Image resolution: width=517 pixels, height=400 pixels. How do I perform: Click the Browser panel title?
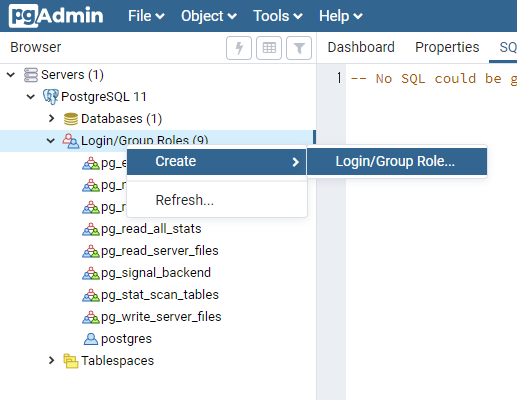pyautogui.click(x=36, y=47)
